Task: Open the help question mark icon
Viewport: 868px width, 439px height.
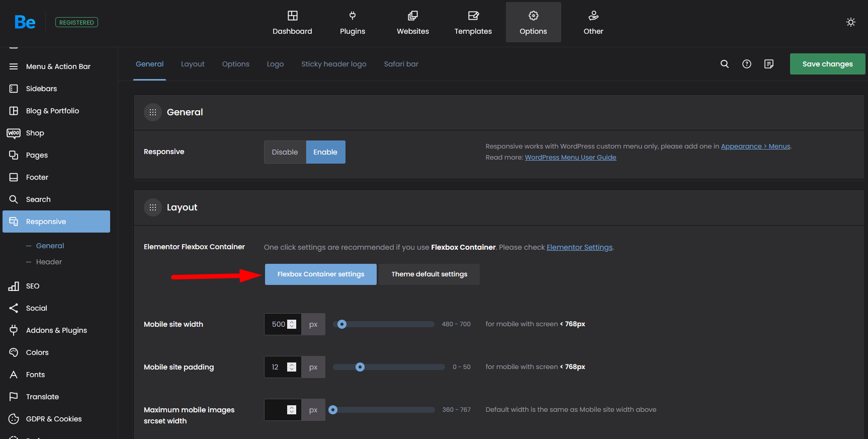Action: [x=747, y=64]
